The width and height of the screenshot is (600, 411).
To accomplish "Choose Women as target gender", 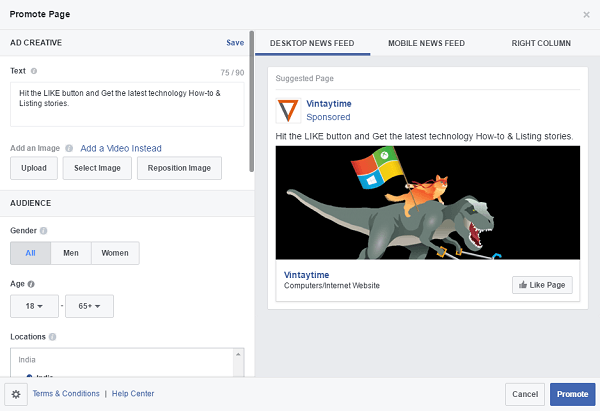I will coord(114,253).
